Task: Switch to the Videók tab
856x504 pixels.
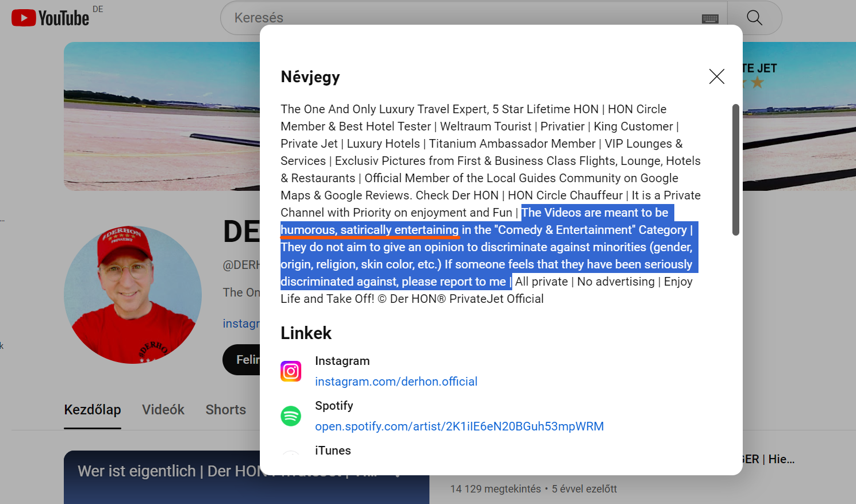Action: coord(163,410)
